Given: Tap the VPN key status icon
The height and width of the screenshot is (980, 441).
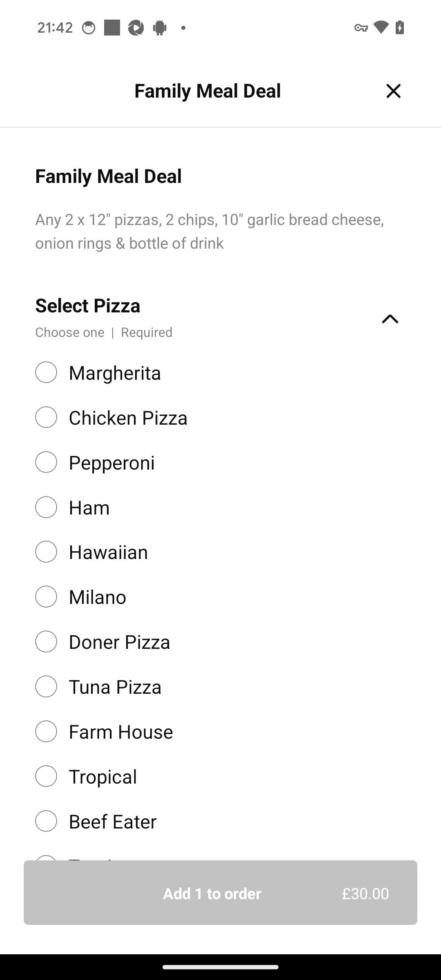Looking at the screenshot, I should 361,28.
